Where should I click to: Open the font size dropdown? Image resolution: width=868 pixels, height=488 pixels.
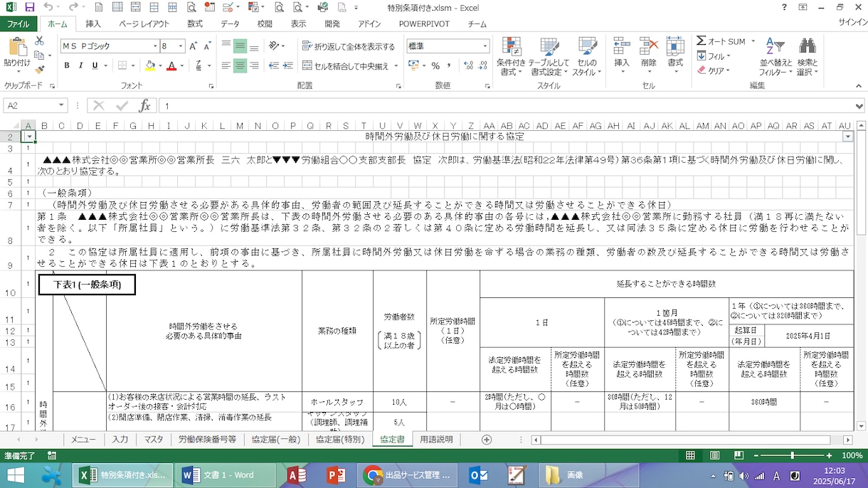point(181,46)
